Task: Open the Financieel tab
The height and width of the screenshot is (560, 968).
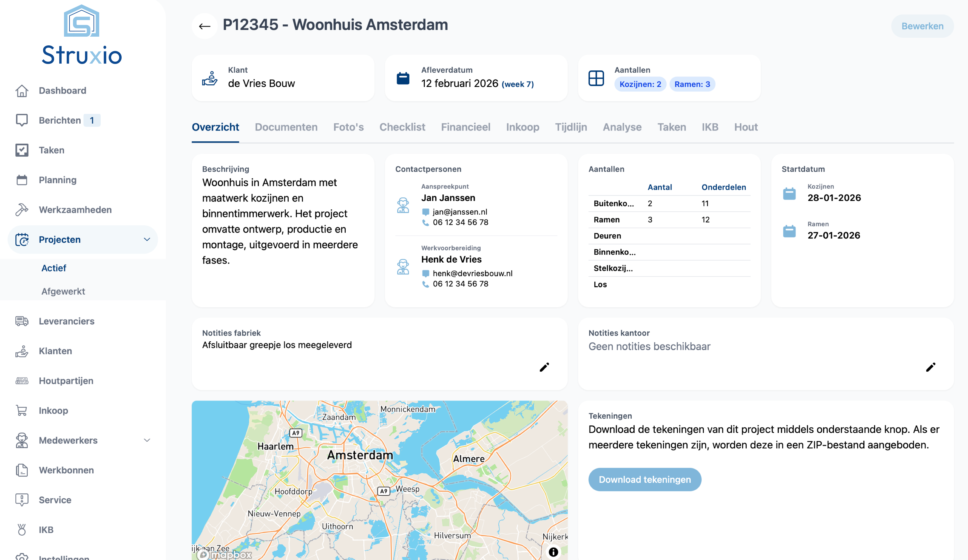Action: [x=465, y=127]
